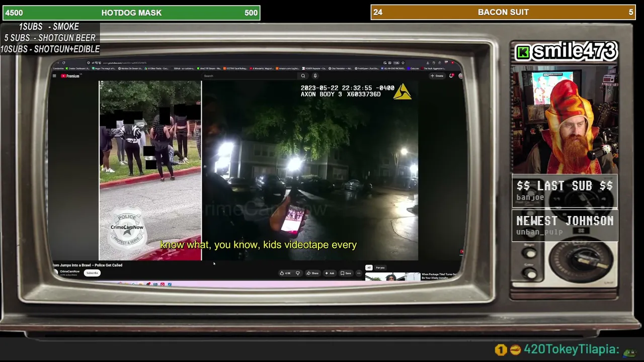Viewport: 644px width, 362px height.
Task: Click the YouTube search magnifier button
Action: tap(303, 76)
